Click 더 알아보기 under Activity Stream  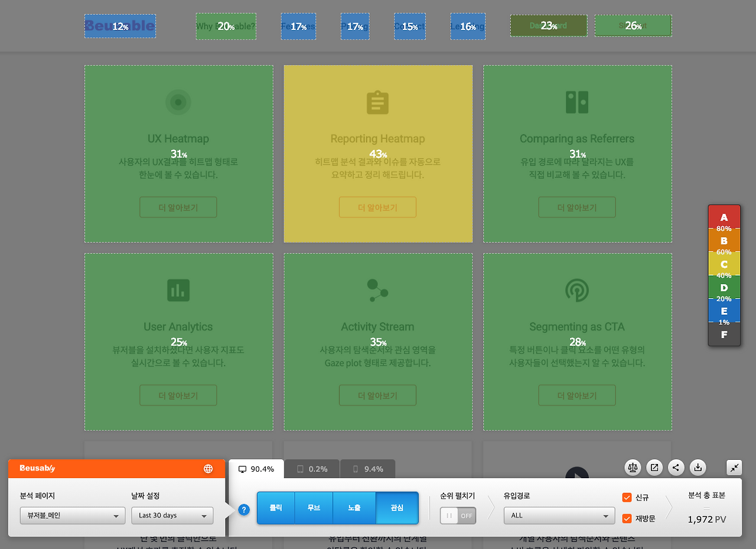377,396
